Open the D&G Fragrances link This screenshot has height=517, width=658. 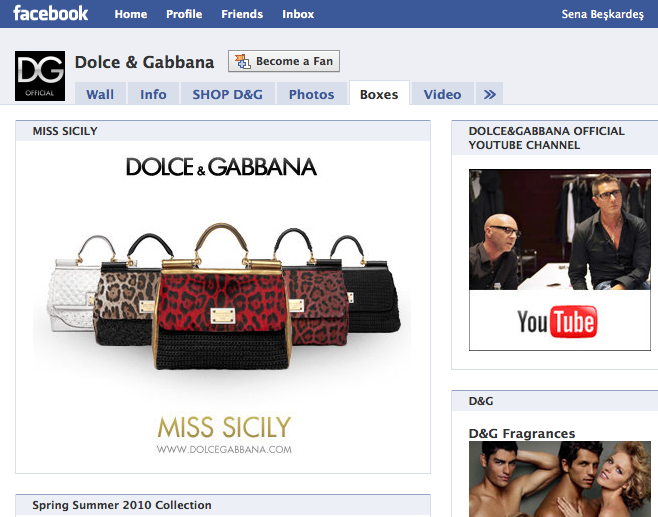click(522, 433)
